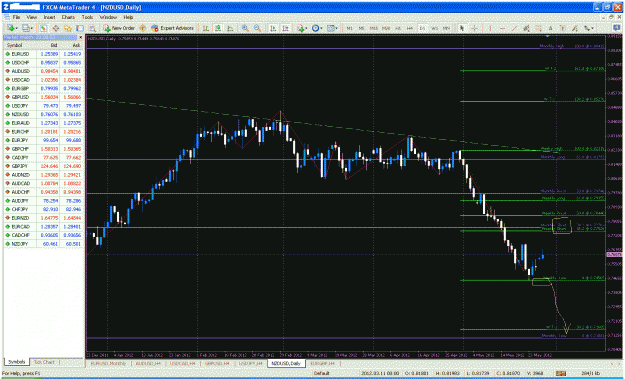The width and height of the screenshot is (625, 379).
Task: Switch to the Tick Chart tab
Action: pos(44,362)
